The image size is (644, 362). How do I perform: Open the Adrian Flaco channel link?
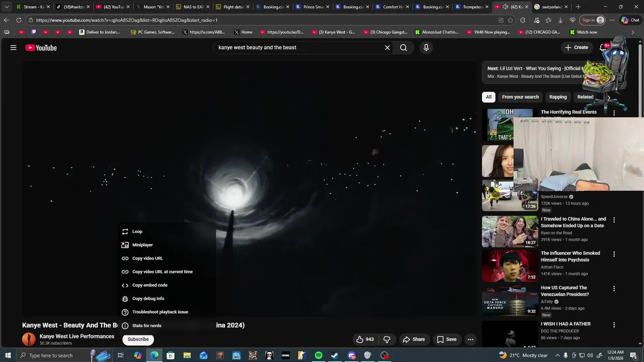pyautogui.click(x=552, y=267)
